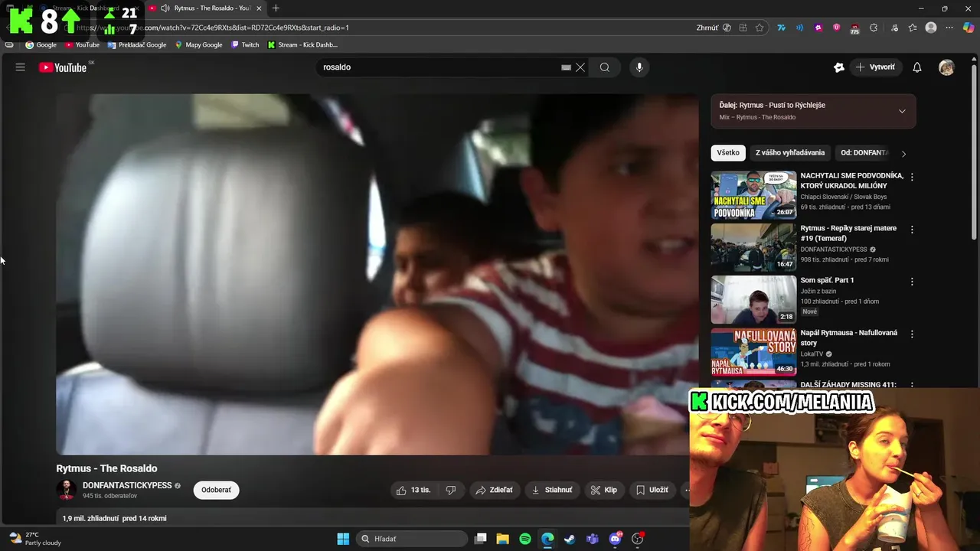Download the video with Stiahnuť

pyautogui.click(x=552, y=490)
